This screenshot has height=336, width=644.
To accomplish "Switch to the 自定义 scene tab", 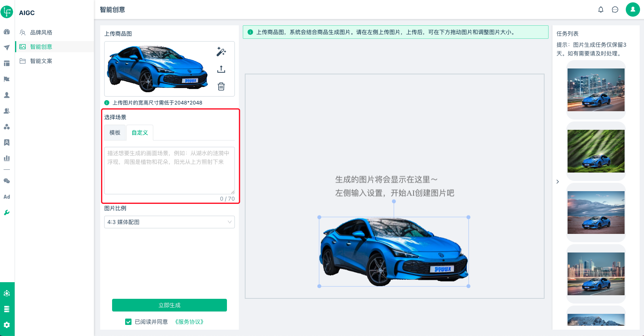I will (140, 133).
